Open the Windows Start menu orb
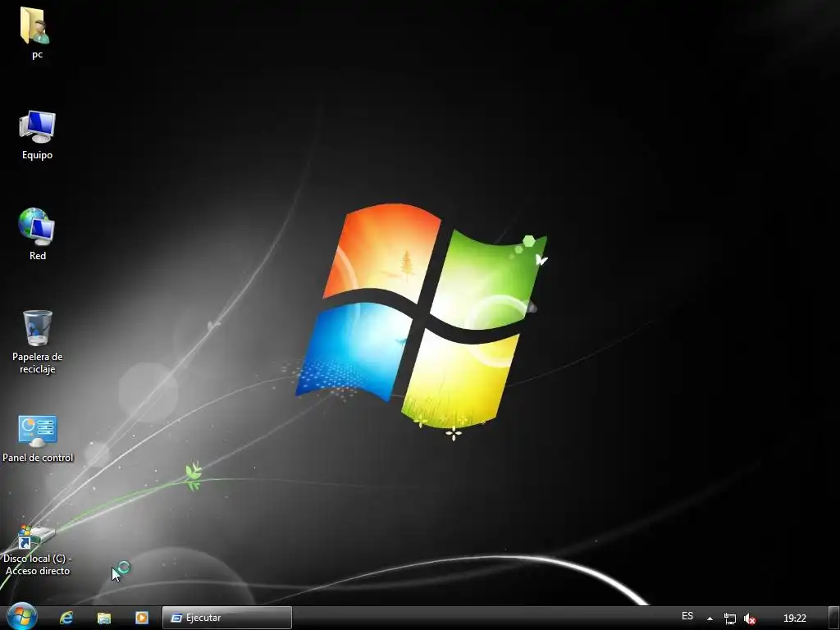This screenshot has height=630, width=840. (22, 617)
